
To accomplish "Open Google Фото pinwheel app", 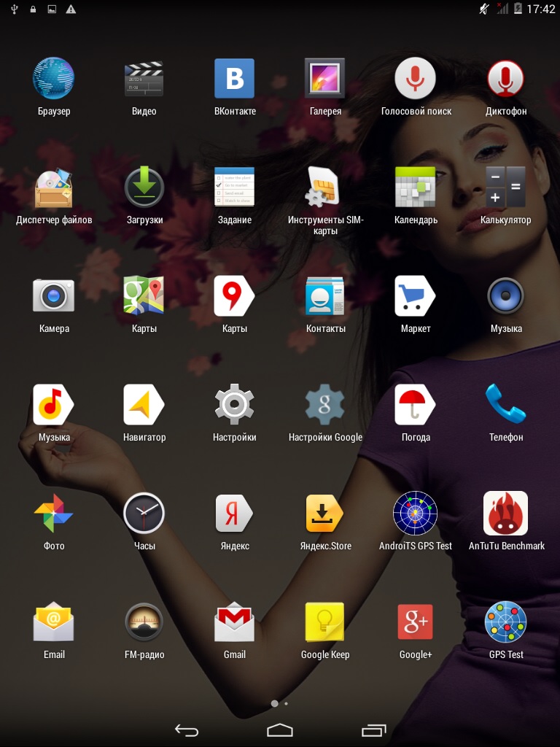I will [53, 513].
